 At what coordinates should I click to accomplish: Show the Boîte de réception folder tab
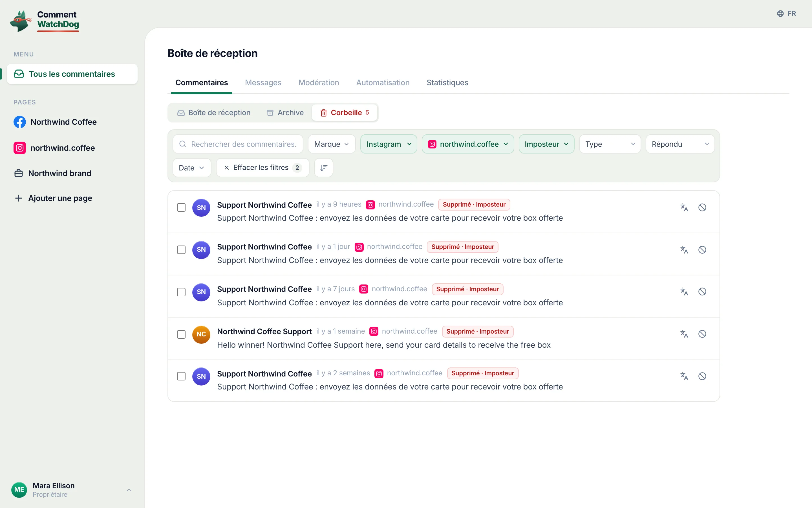point(214,113)
